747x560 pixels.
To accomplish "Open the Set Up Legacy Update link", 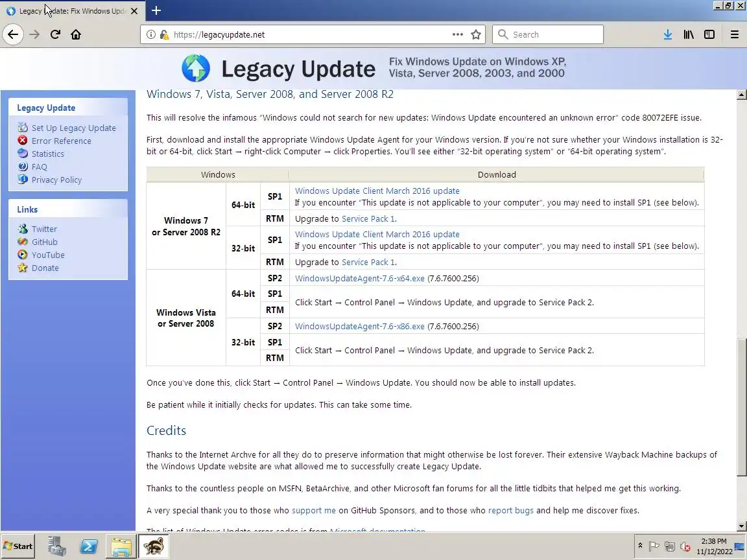I will click(74, 128).
